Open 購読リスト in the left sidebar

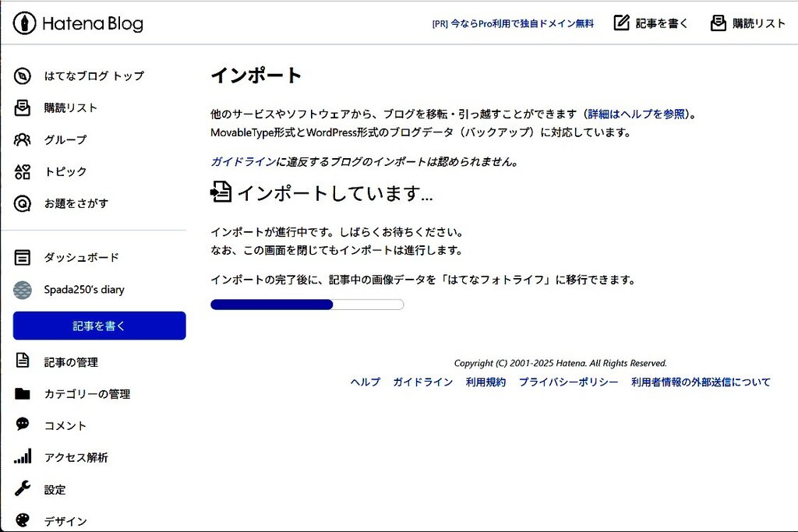pyautogui.click(x=70, y=107)
